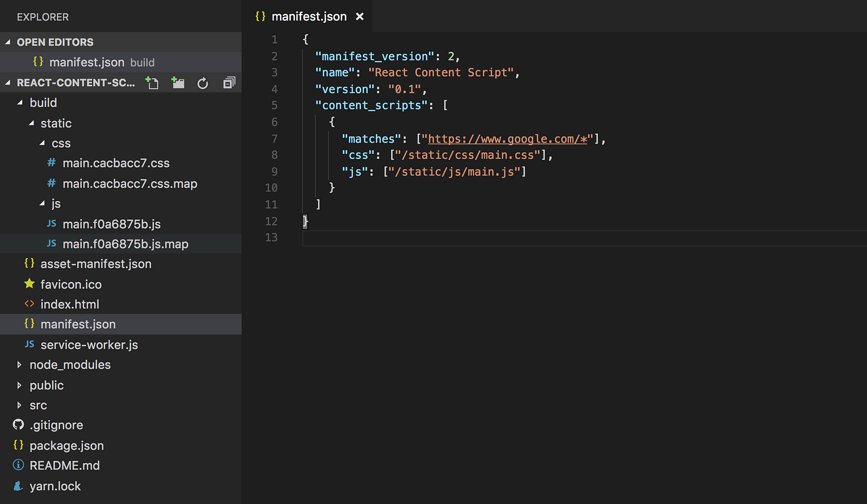Open main.cacbacc7.css file
Screen dimensions: 867x504
click(116, 163)
